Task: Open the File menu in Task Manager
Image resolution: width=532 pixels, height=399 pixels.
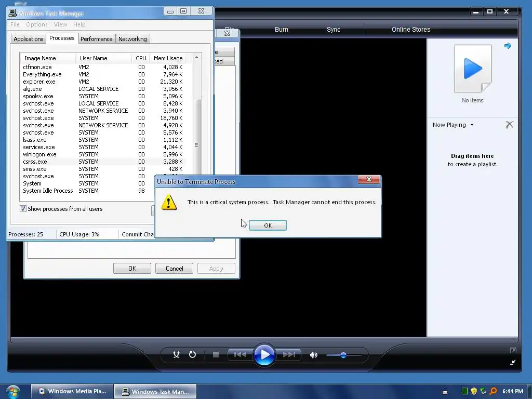Action: click(x=15, y=24)
